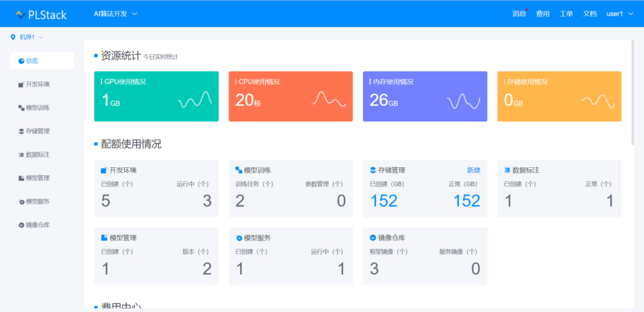This screenshot has height=312, width=644.
Task: Click the memory usage wave chart icon
Action: [464, 101]
